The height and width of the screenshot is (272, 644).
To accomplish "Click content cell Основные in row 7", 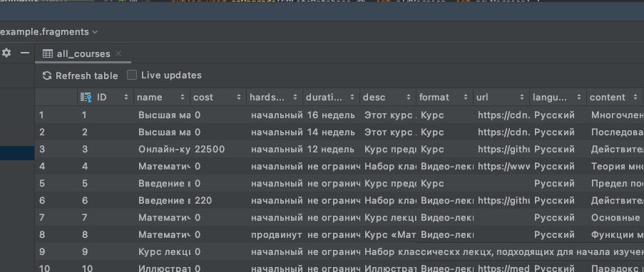I will pos(615,217).
